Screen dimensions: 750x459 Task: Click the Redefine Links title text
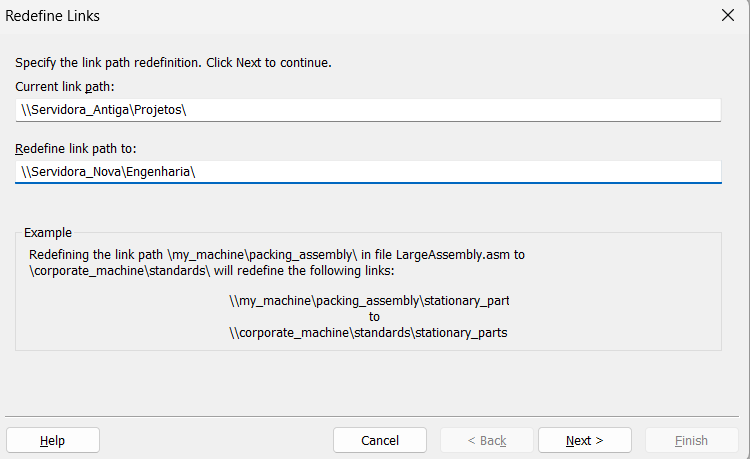click(53, 16)
